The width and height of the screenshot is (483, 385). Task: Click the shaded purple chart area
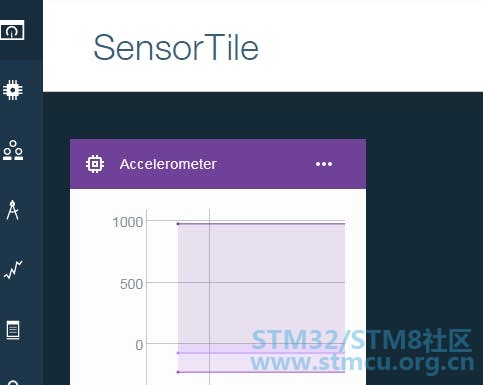(261, 283)
